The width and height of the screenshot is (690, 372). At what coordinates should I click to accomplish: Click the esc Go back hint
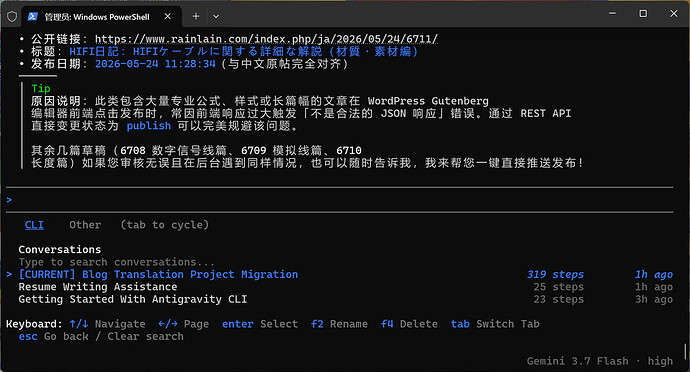coord(101,336)
